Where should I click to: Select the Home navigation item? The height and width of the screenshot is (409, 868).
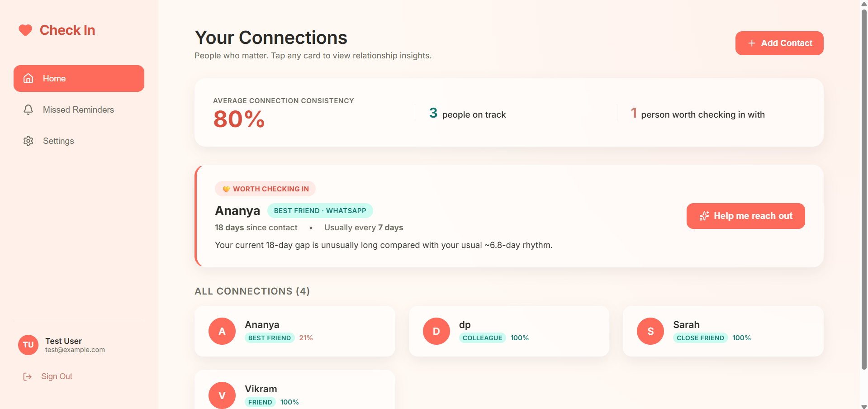point(79,78)
